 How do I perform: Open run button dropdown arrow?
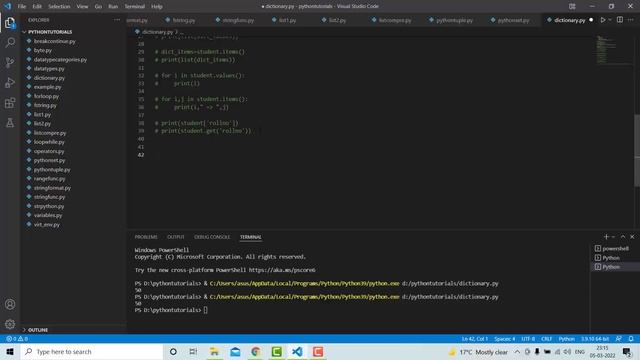click(610, 20)
